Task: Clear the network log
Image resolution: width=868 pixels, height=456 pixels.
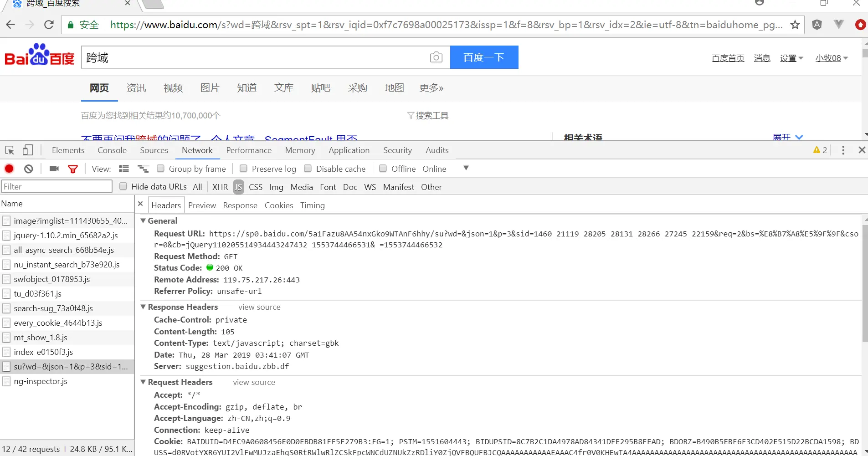Action: tap(29, 169)
